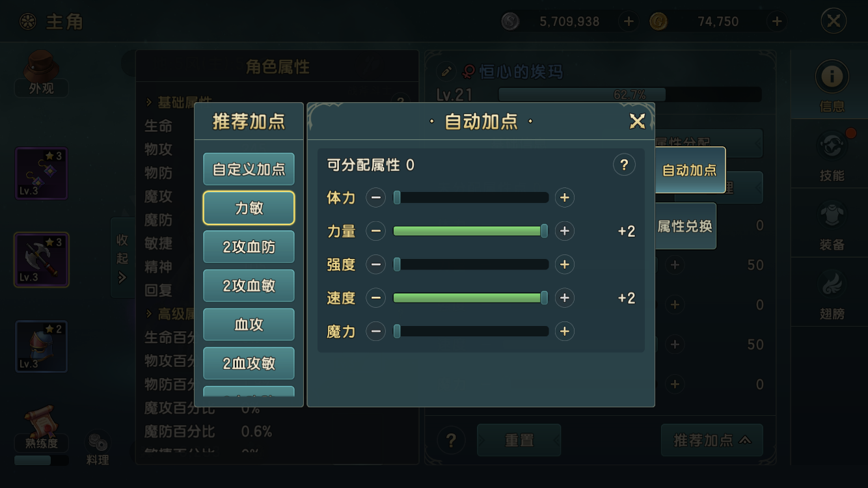
Task: Select the 力敏 recommended preset
Action: (x=249, y=208)
